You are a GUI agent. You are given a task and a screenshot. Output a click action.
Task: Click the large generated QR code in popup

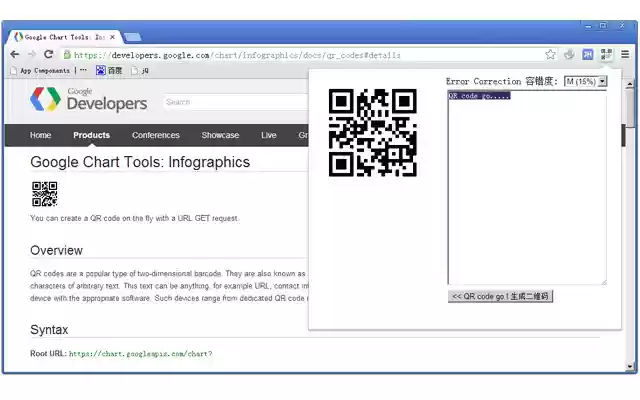[x=373, y=133]
